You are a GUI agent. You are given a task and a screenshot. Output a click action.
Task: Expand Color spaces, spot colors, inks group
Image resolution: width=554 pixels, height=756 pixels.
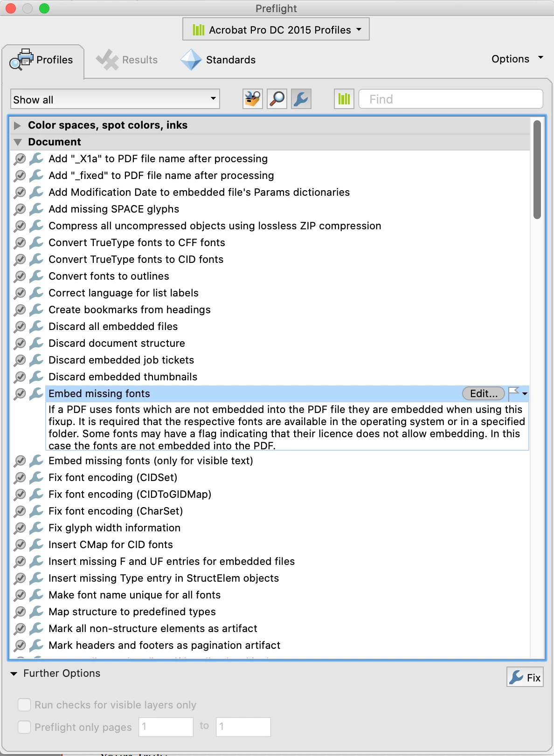[18, 125]
